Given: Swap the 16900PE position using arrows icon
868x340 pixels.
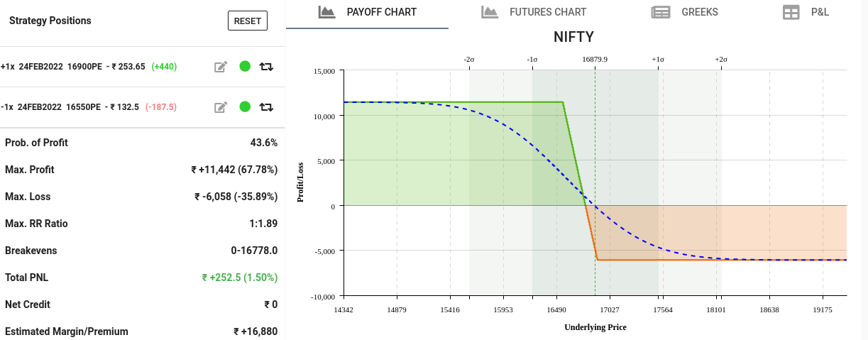Looking at the screenshot, I should pos(266,67).
